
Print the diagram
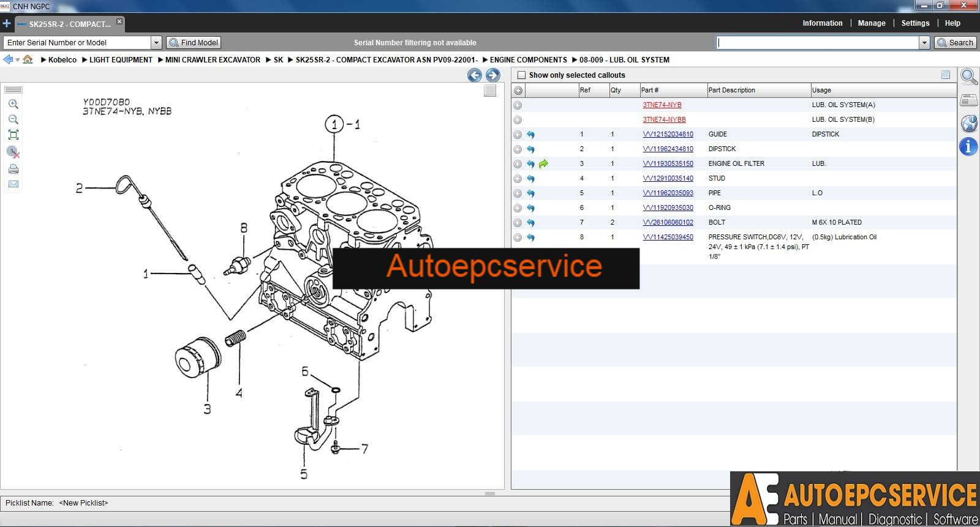pyautogui.click(x=13, y=169)
